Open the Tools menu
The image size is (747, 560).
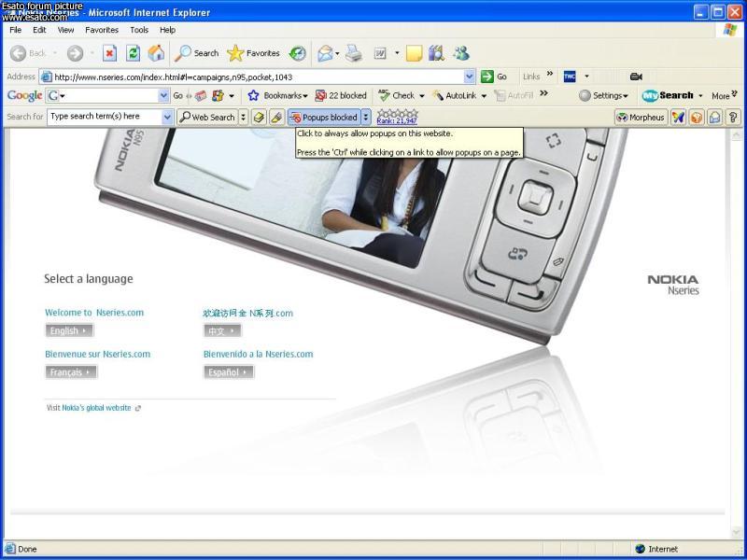(139, 30)
